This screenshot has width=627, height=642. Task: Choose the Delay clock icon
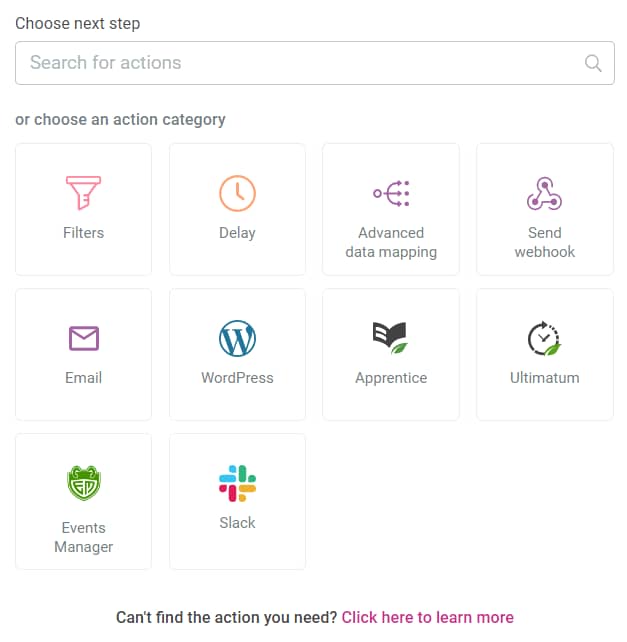click(x=237, y=193)
